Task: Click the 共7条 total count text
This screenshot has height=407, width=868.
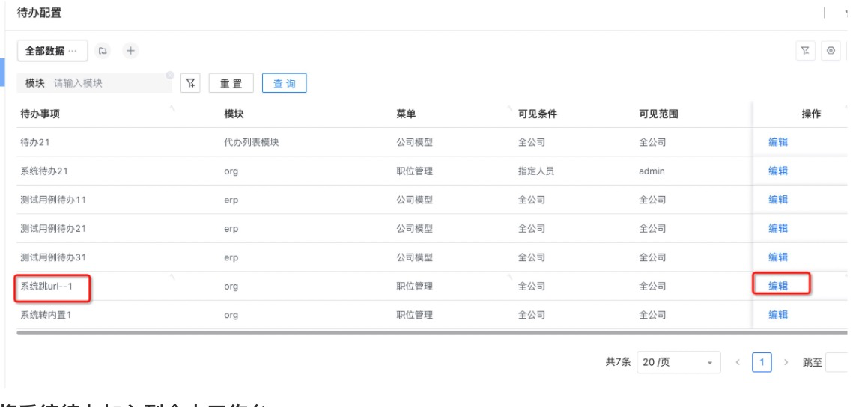Action: pos(618,362)
